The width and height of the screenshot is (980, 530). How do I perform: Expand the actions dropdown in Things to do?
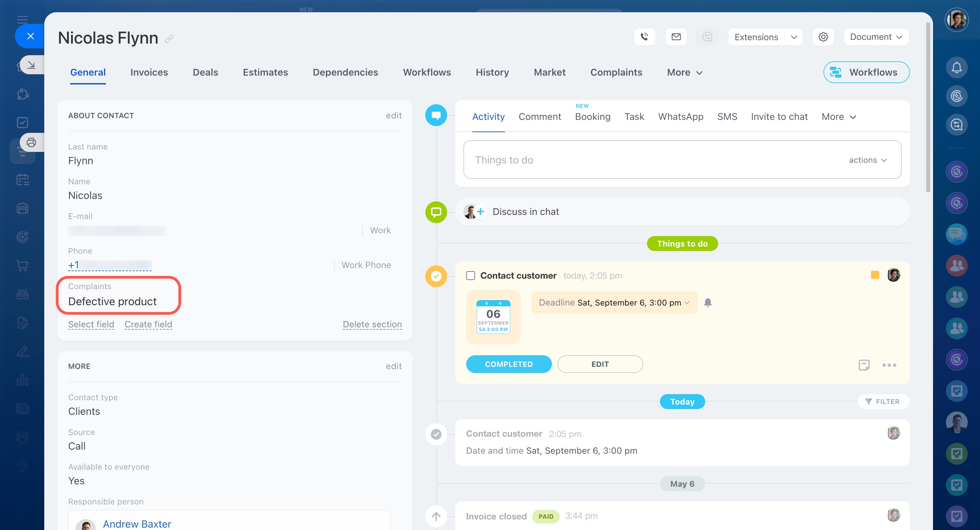click(x=868, y=160)
